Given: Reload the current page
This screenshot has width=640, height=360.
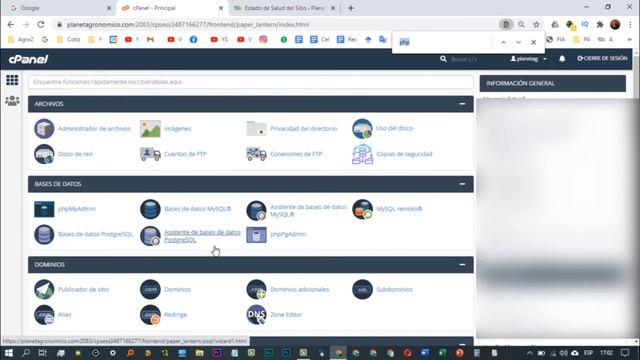Looking at the screenshot, I should pos(41,24).
